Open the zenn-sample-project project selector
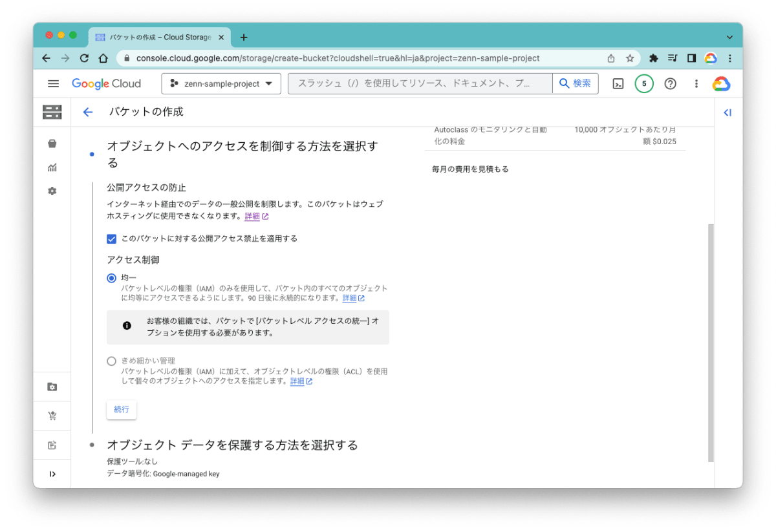The width and height of the screenshot is (776, 532). [x=221, y=83]
